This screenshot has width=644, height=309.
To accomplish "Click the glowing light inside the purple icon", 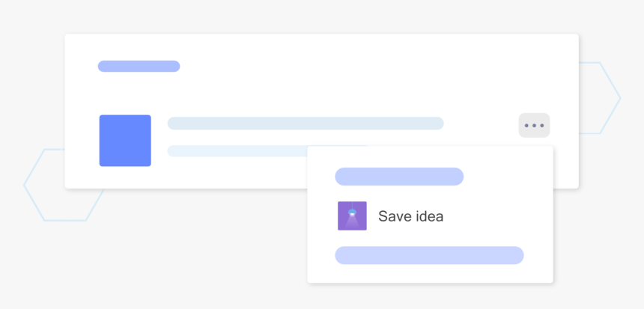I will pyautogui.click(x=352, y=213).
